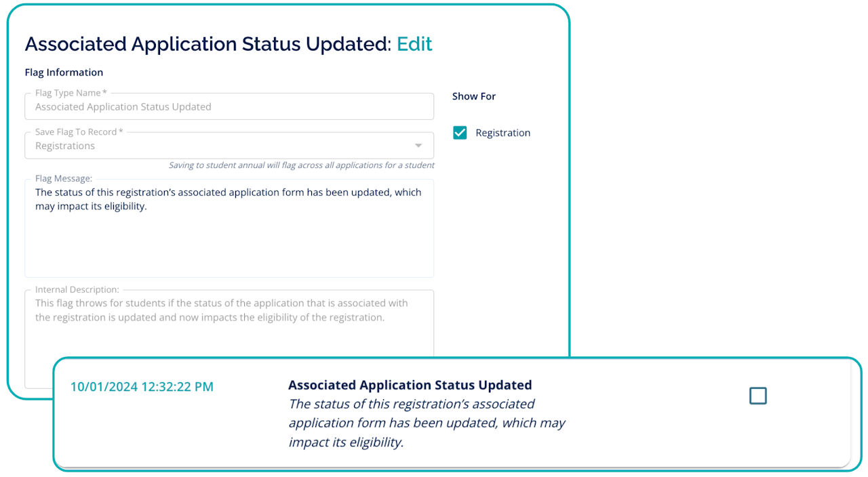Click the italic flag message in the row

pyautogui.click(x=427, y=423)
